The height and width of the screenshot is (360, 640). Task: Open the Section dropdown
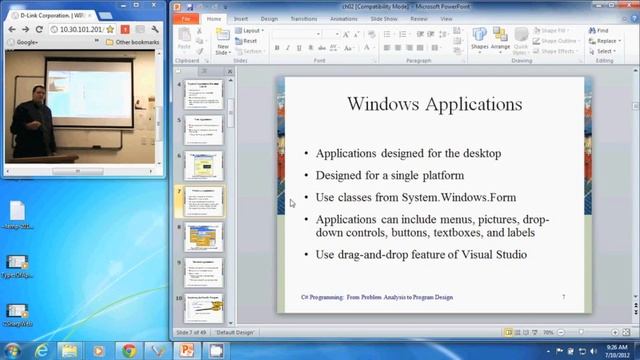point(250,51)
